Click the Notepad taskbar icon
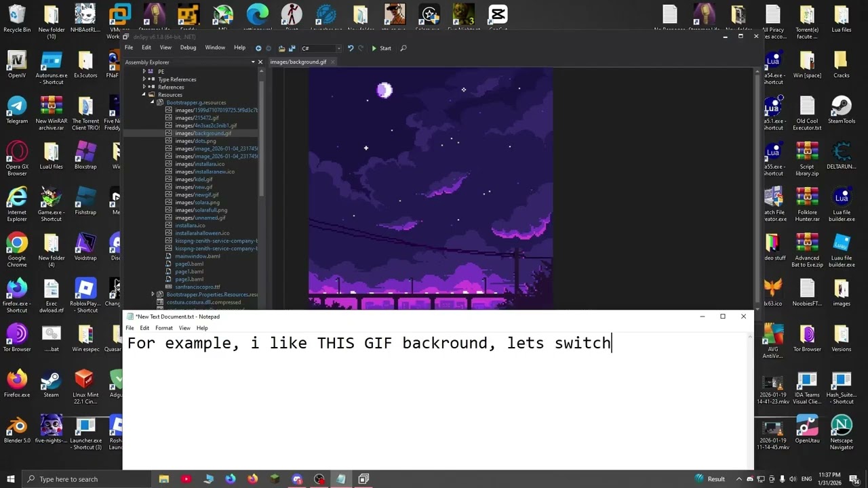Image resolution: width=868 pixels, height=488 pixels. point(341,479)
